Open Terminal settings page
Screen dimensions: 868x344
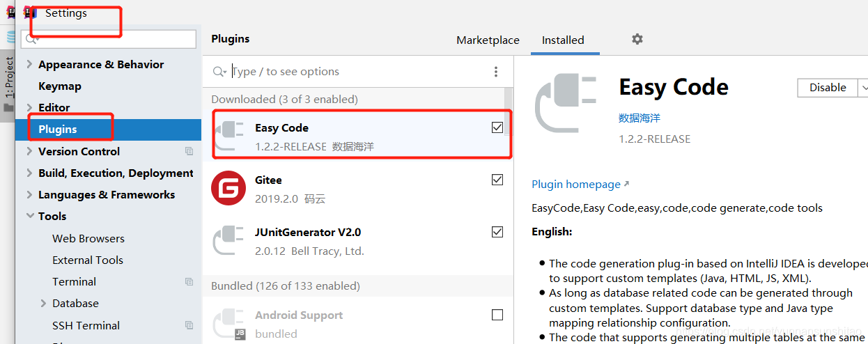[x=74, y=281]
